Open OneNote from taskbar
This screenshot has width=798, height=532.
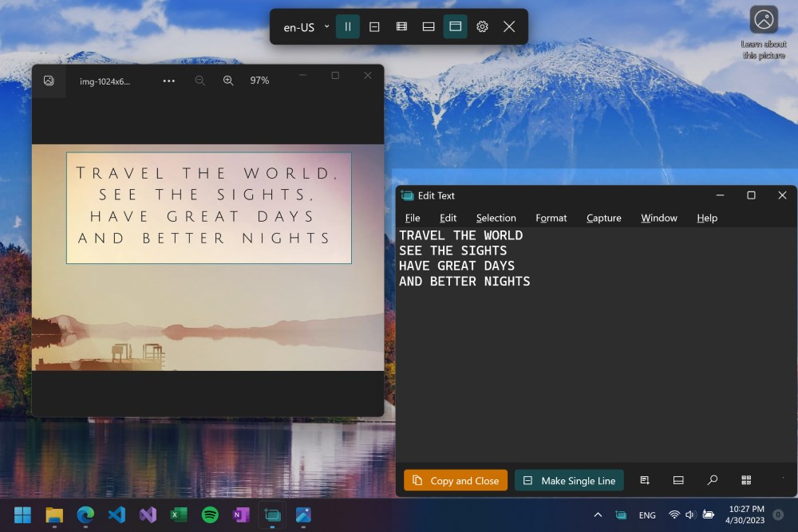point(241,515)
